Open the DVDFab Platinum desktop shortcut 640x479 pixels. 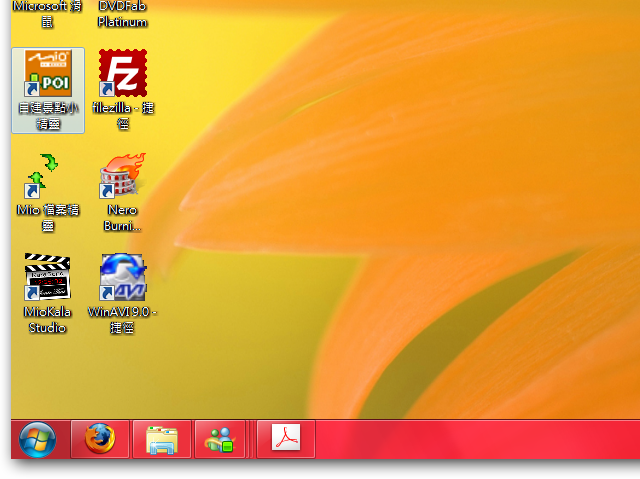(x=122, y=14)
